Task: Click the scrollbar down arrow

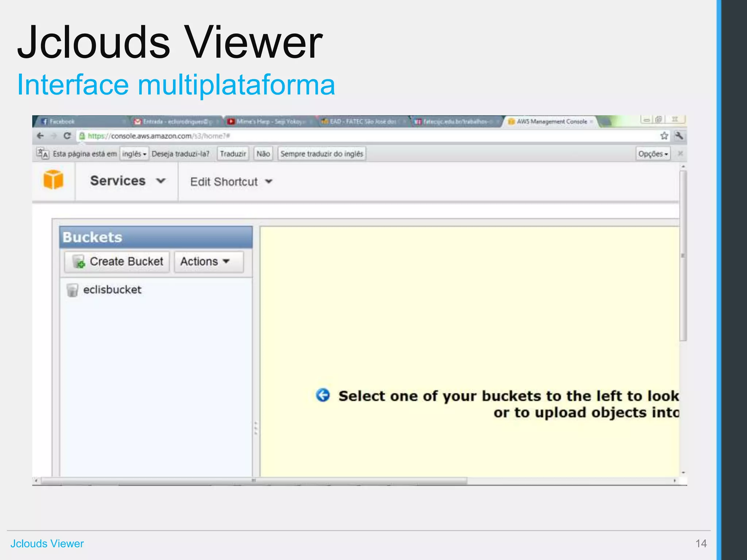Action: tap(683, 472)
